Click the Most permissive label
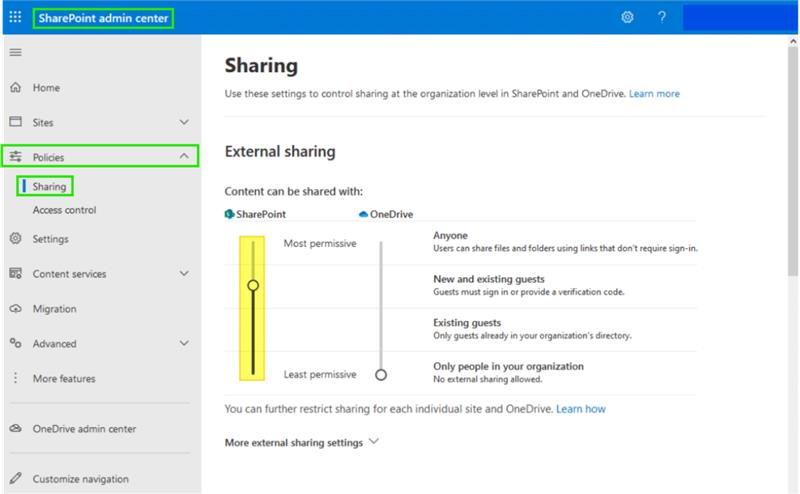 [320, 243]
